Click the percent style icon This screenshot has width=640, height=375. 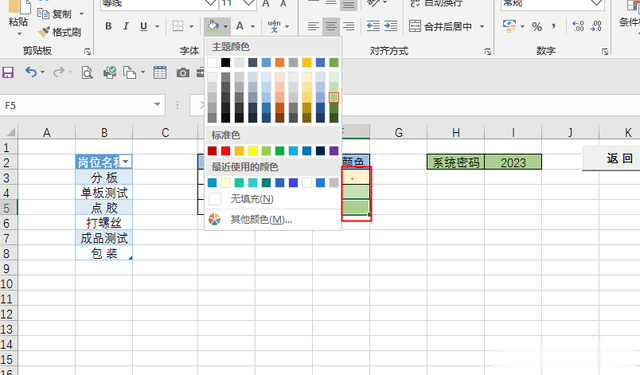pyautogui.click(x=537, y=27)
